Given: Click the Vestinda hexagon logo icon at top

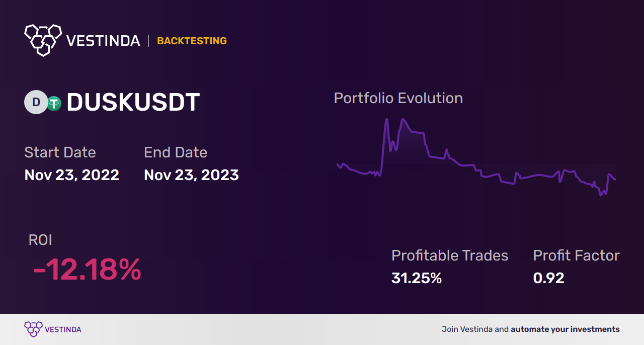Looking at the screenshot, I should click(x=43, y=40).
